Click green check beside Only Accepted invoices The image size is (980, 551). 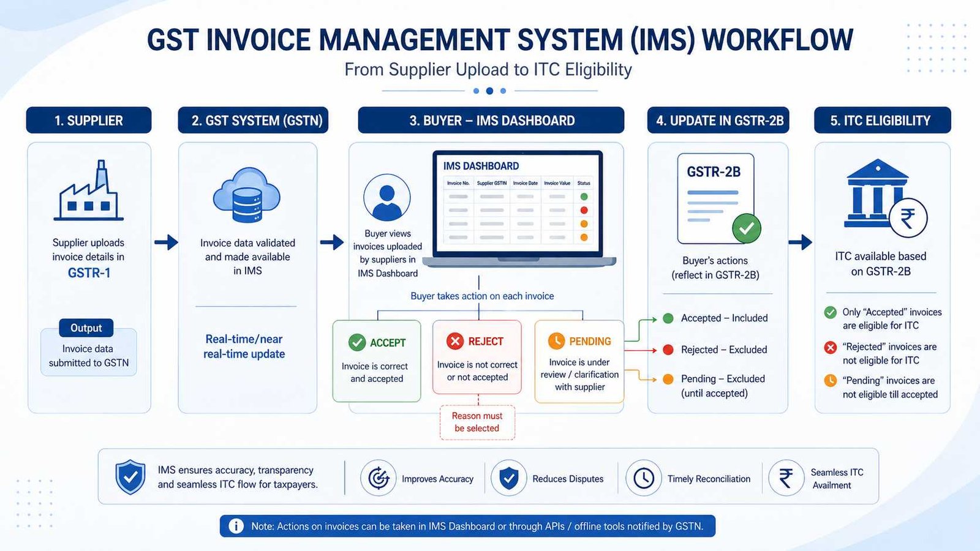pos(831,312)
